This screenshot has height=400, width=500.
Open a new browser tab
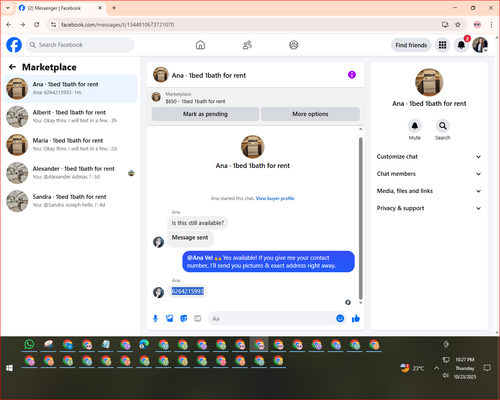tap(114, 8)
